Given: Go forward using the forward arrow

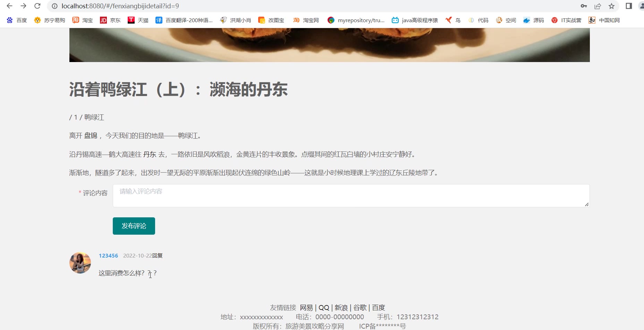Looking at the screenshot, I should (x=23, y=6).
